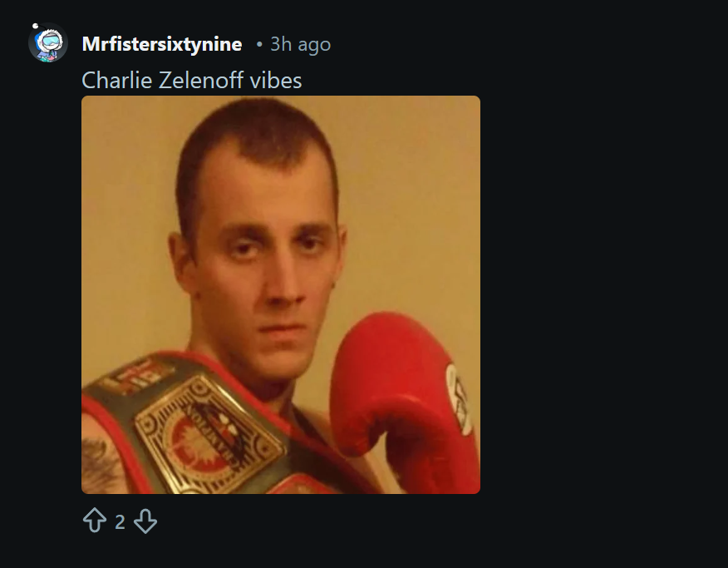Visit the Mrfistersixtynine user profile name
Image resolution: width=728 pixels, height=568 pixels.
[162, 44]
